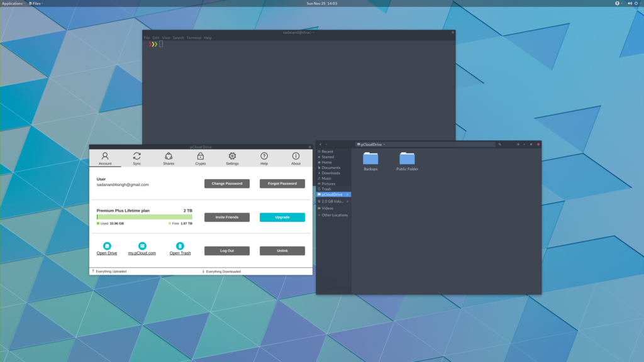Open the Public Folder in Files

tap(407, 162)
